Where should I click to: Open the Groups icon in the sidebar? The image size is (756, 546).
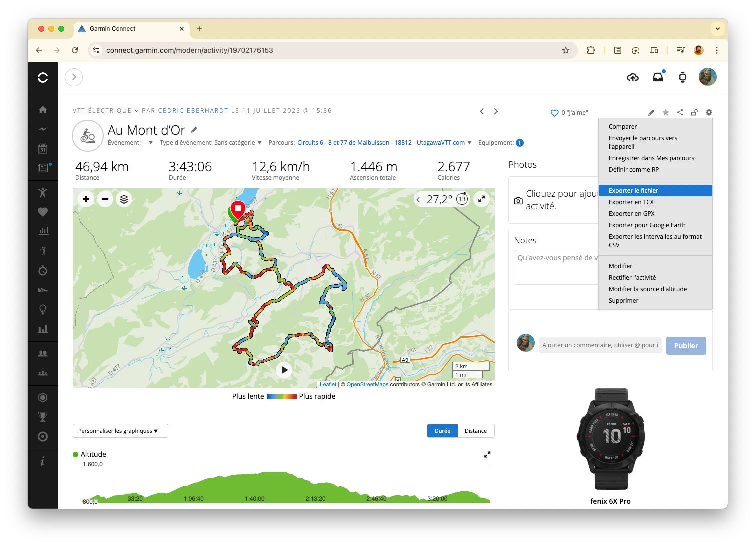pos(43,373)
